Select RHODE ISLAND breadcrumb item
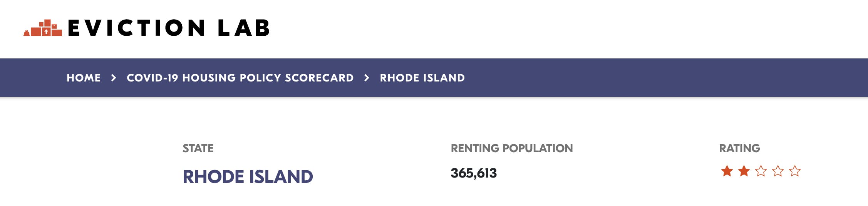 pos(422,78)
